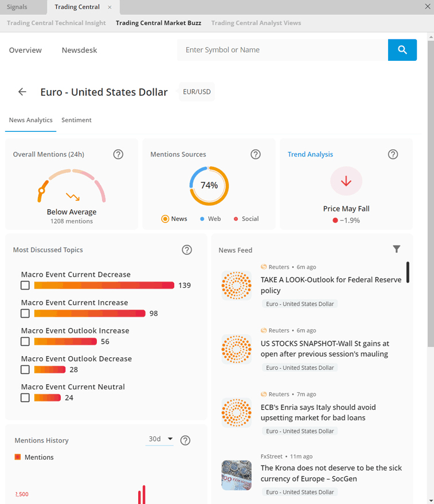
Task: Switch to the Sentiment tab
Action: [76, 120]
